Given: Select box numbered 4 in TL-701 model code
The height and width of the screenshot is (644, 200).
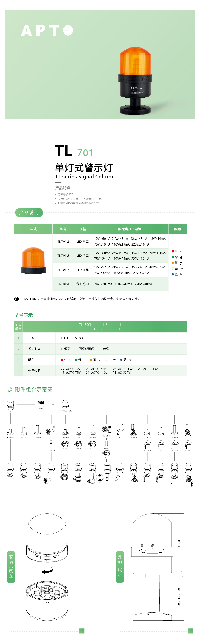Looking at the screenshot, I should 119,325.
